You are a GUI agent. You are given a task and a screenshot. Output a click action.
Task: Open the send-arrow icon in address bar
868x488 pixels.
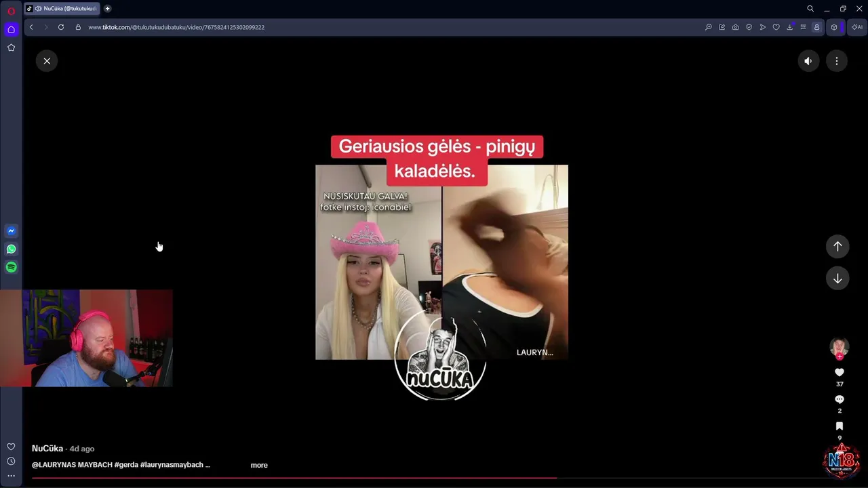763,27
